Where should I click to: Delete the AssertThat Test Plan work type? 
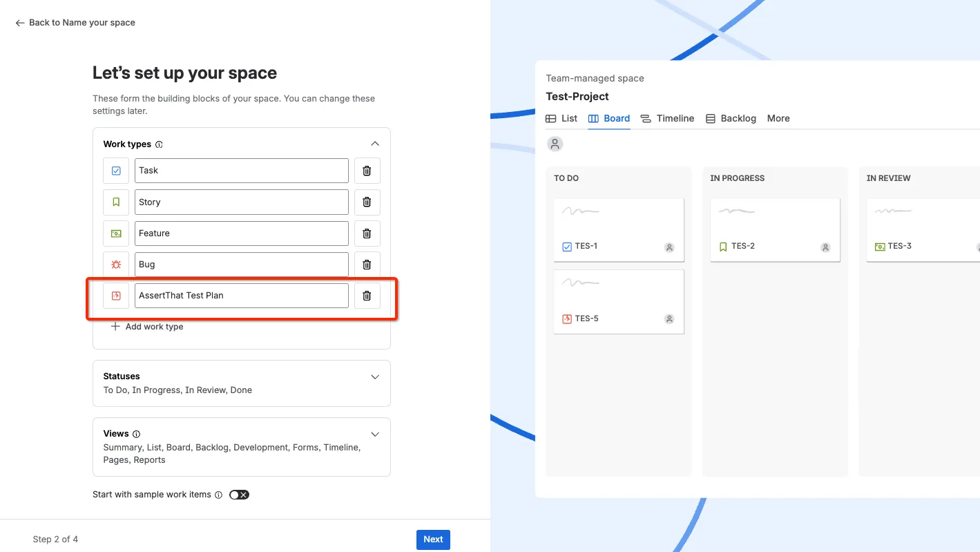(367, 296)
